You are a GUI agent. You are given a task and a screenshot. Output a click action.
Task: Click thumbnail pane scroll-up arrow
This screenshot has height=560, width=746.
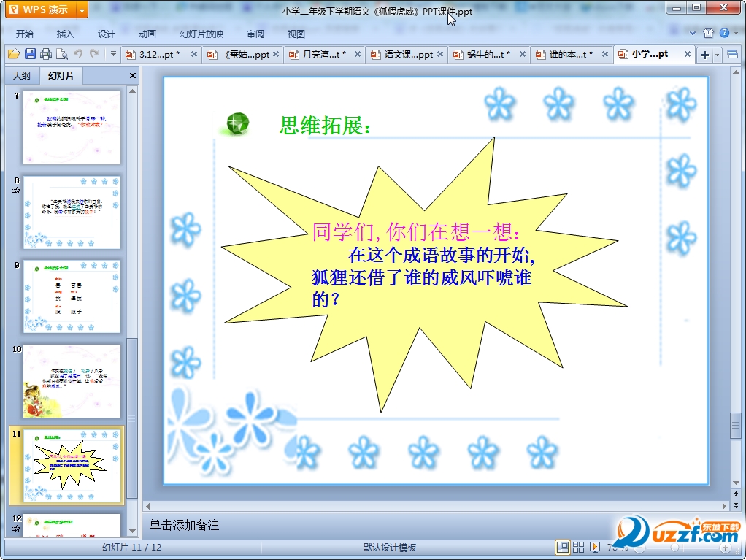point(132,91)
